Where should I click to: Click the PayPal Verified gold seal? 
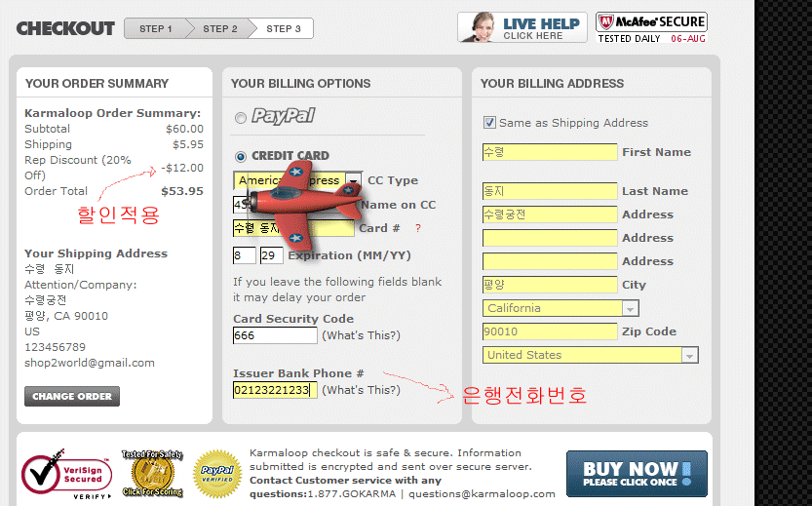217,474
